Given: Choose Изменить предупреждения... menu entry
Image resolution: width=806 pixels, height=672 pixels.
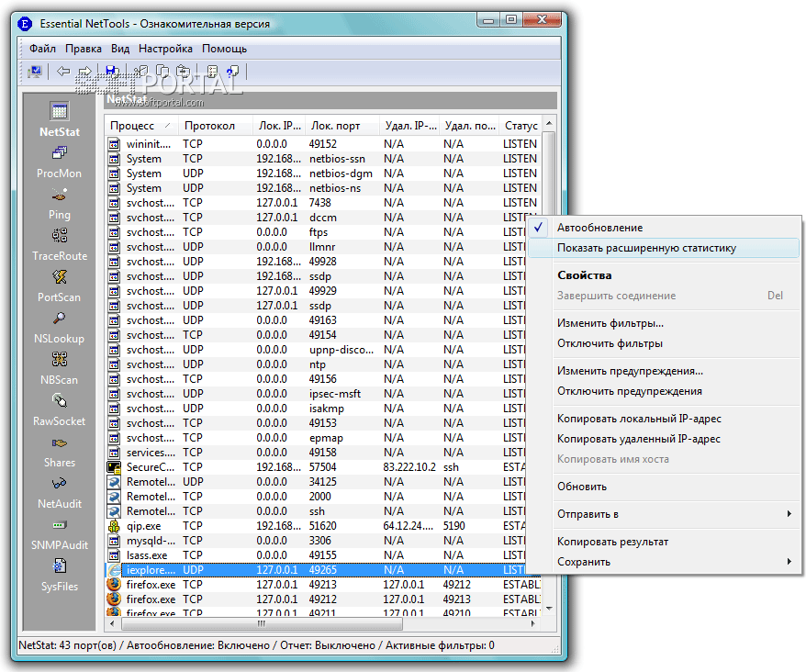Looking at the screenshot, I should [x=664, y=371].
